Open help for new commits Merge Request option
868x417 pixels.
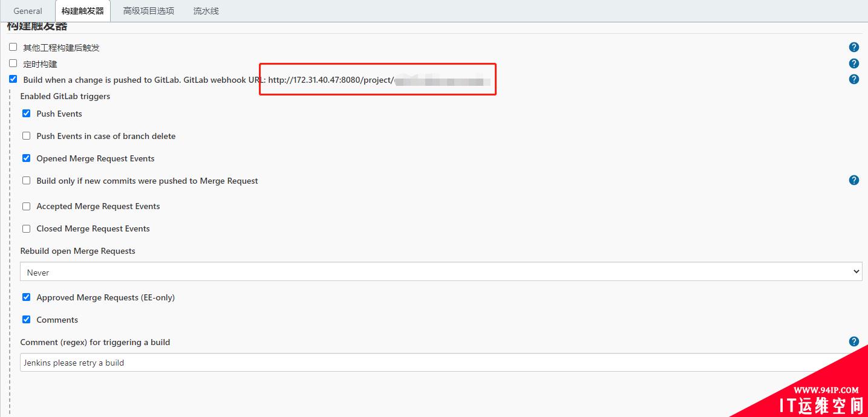853,180
